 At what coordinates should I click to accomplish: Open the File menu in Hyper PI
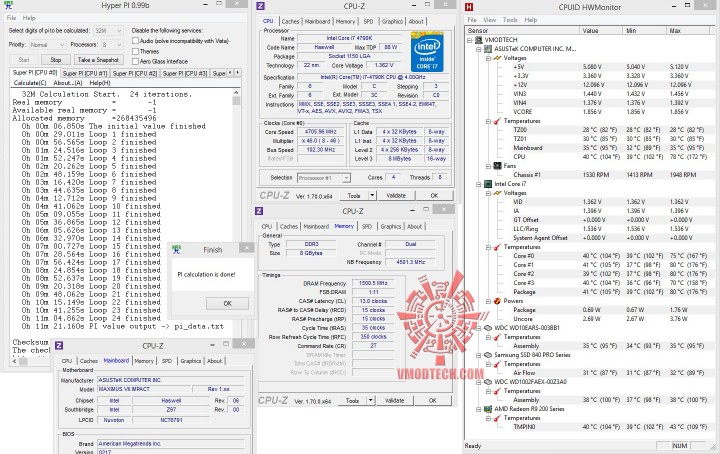(11, 18)
